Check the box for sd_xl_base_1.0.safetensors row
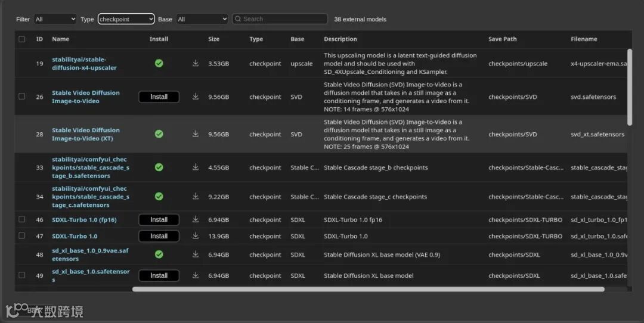 (x=22, y=275)
